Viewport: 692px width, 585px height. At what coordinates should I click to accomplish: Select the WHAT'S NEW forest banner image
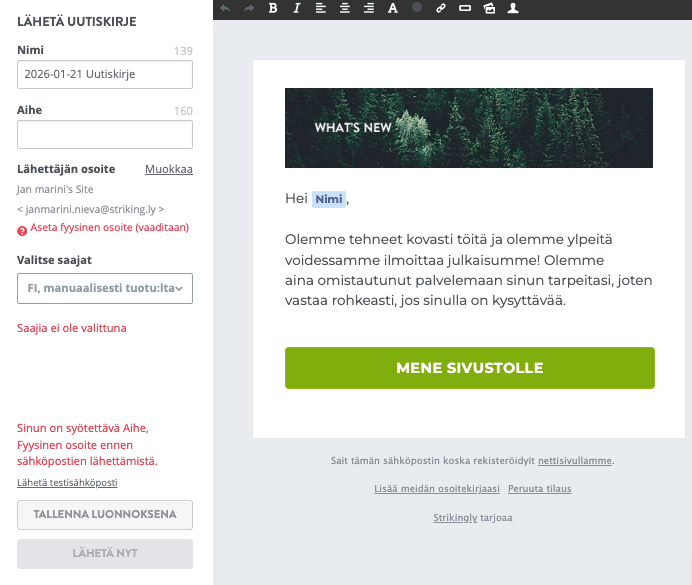click(x=469, y=128)
